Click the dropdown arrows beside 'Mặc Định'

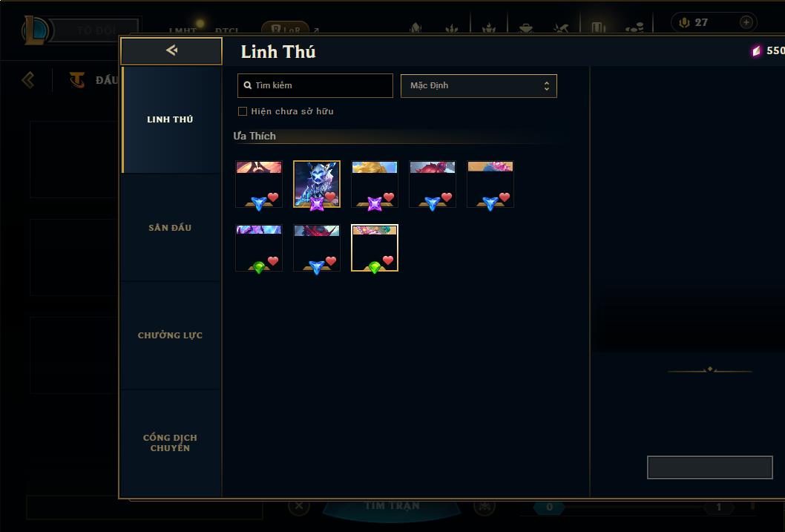click(547, 85)
